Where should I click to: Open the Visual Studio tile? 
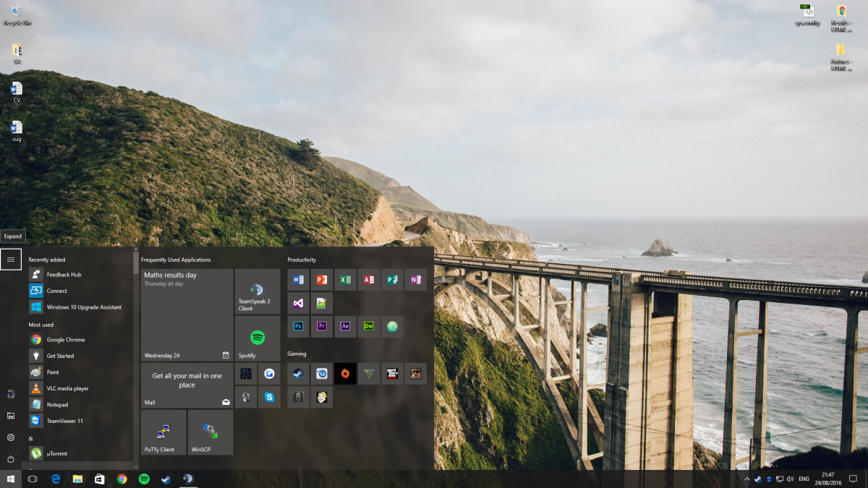[299, 303]
